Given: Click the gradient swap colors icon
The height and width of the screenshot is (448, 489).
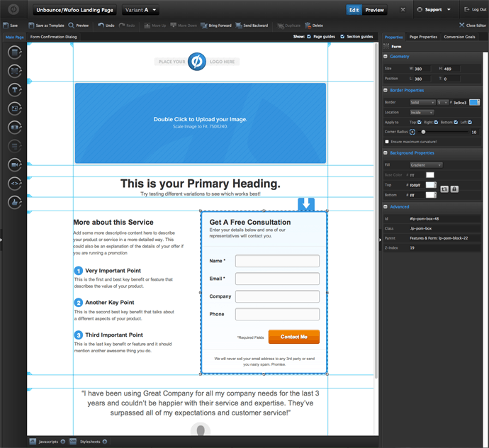Looking at the screenshot, I should (x=444, y=189).
